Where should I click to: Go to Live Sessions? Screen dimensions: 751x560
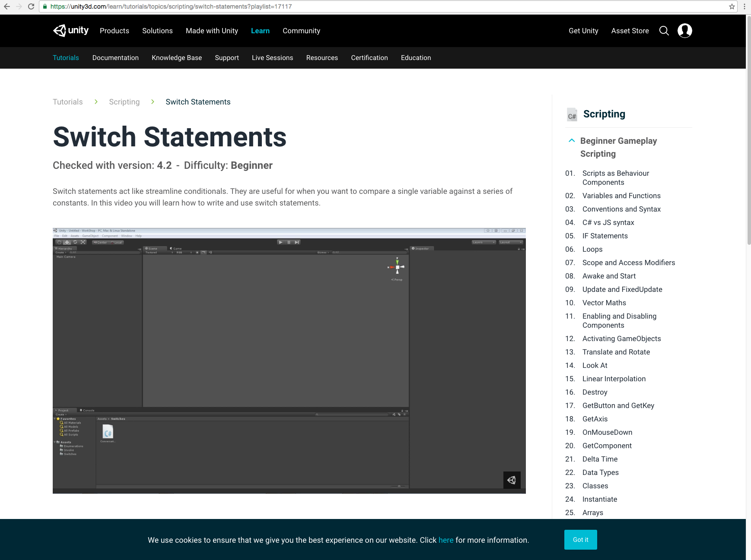point(272,58)
